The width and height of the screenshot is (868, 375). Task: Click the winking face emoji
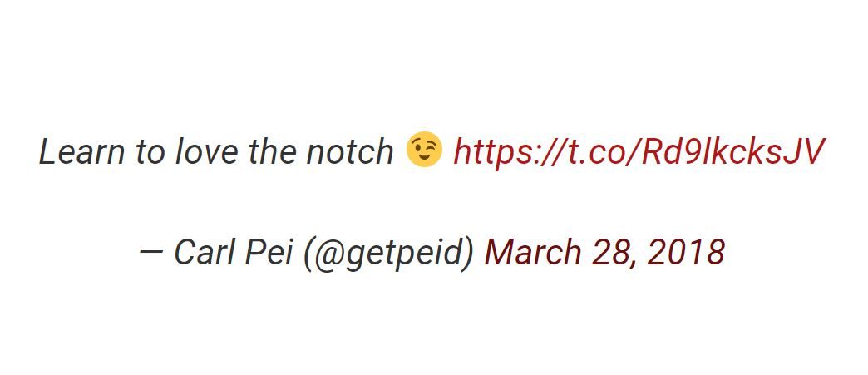click(423, 150)
